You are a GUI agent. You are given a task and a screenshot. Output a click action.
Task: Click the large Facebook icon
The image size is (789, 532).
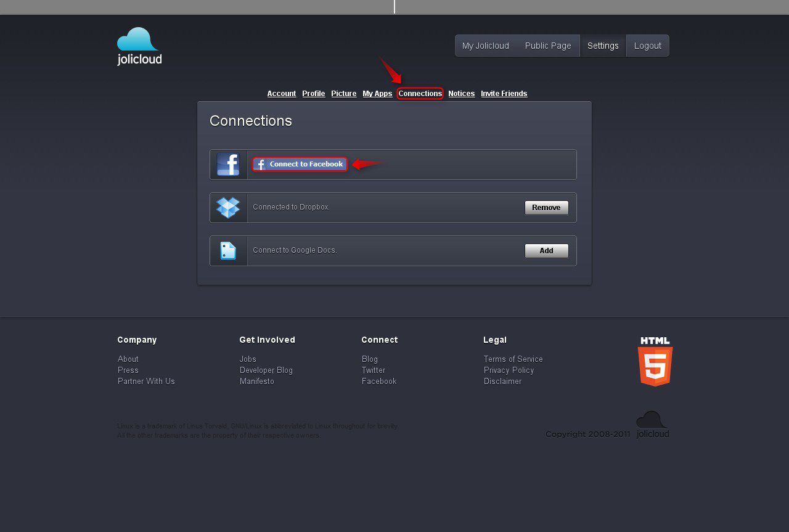tap(228, 165)
